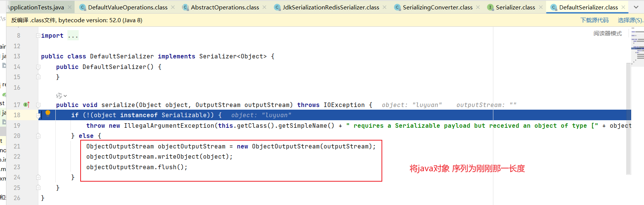Click the IOException text on line 17

click(x=344, y=105)
